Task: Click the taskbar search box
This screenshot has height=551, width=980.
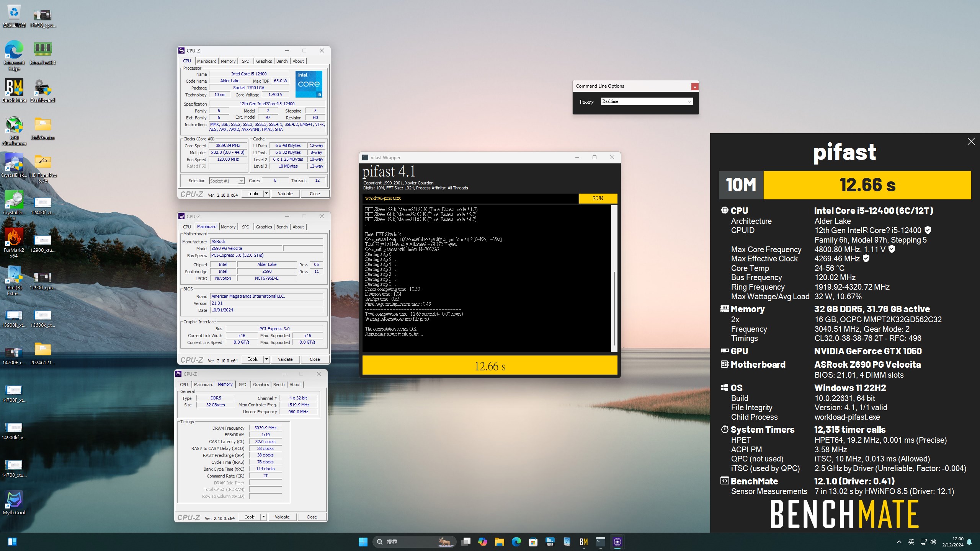Action: [x=414, y=541]
